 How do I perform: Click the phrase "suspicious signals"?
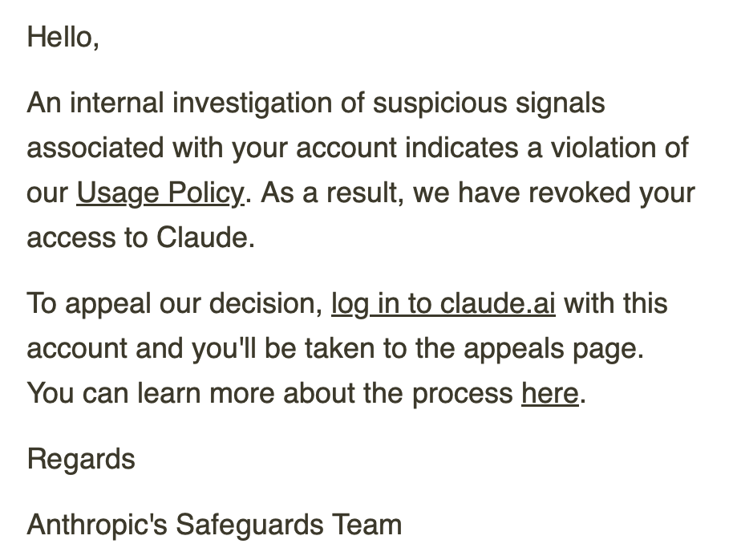(x=489, y=103)
